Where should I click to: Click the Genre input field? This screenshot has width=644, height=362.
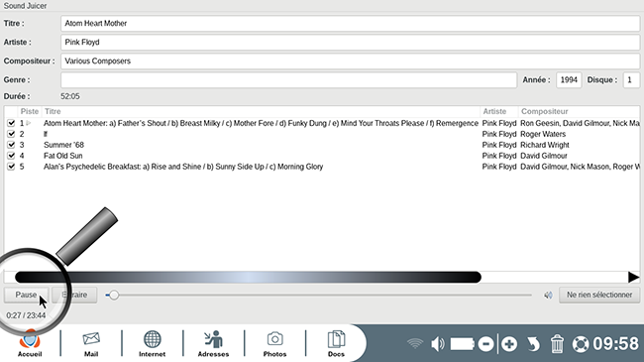pyautogui.click(x=288, y=79)
